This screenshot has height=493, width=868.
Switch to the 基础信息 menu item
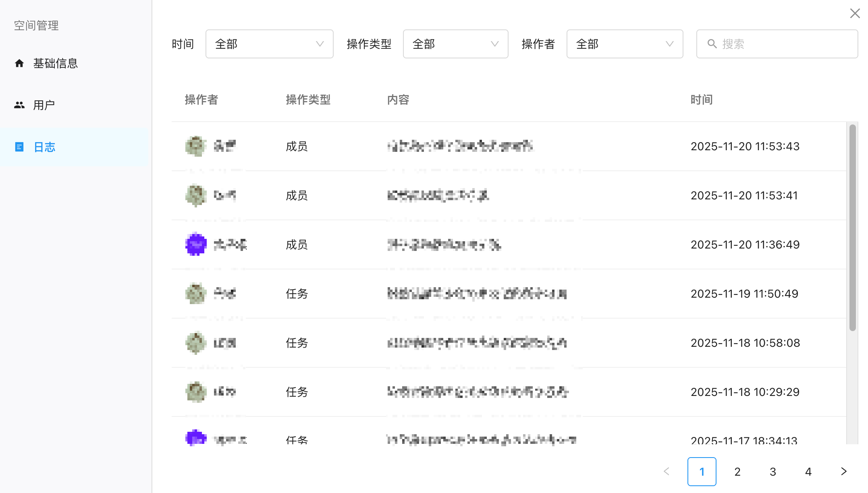point(56,63)
